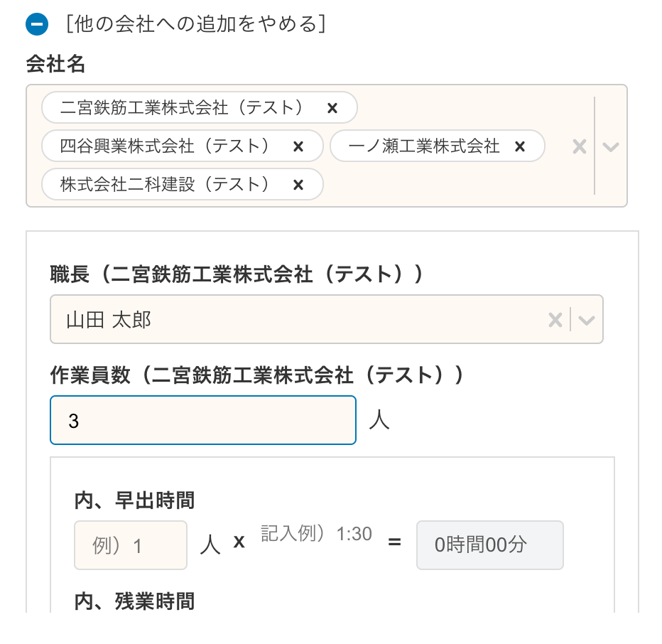Remove 株式会社二科建設（テスト） tag

[x=298, y=185]
